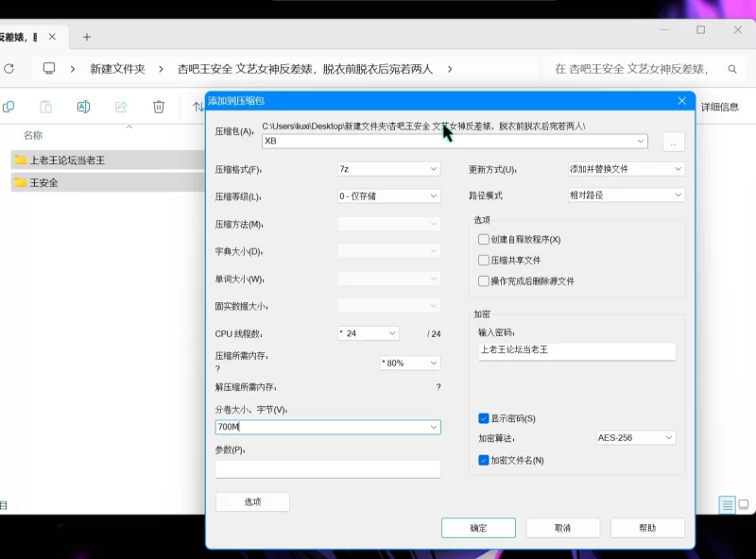Uncheck 显示密码(S) checkbox
This screenshot has height=559, width=756.
click(484, 418)
